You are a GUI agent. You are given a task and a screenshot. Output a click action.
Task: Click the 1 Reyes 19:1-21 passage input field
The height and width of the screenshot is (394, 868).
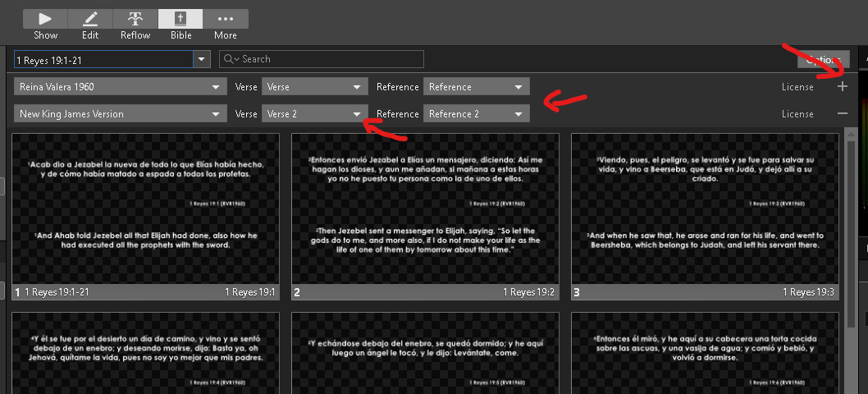click(103, 59)
